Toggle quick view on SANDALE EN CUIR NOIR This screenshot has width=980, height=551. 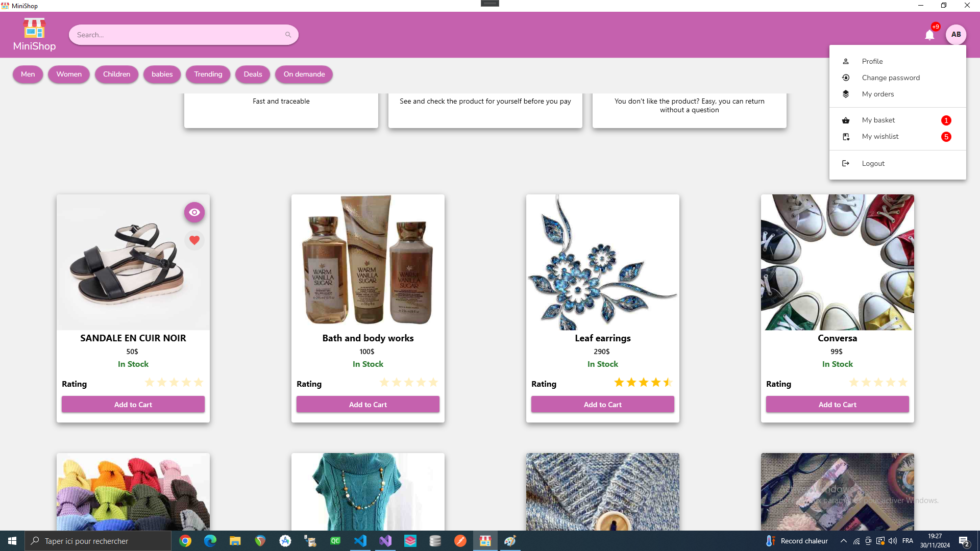[194, 212]
